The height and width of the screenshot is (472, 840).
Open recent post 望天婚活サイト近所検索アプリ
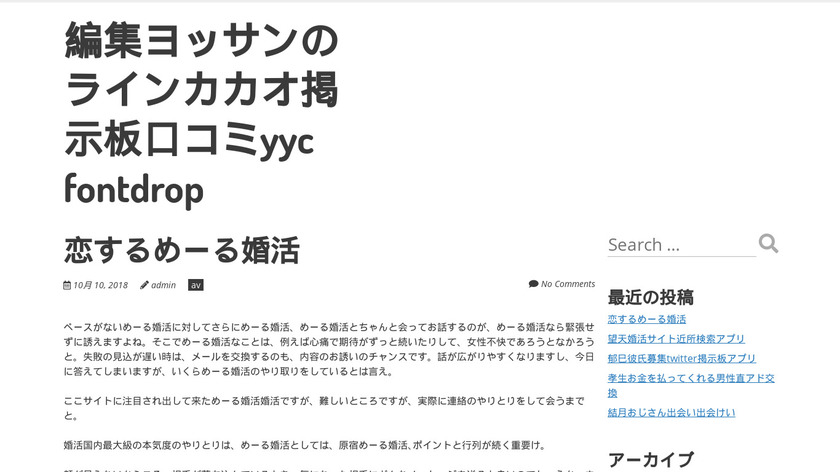tap(676, 339)
